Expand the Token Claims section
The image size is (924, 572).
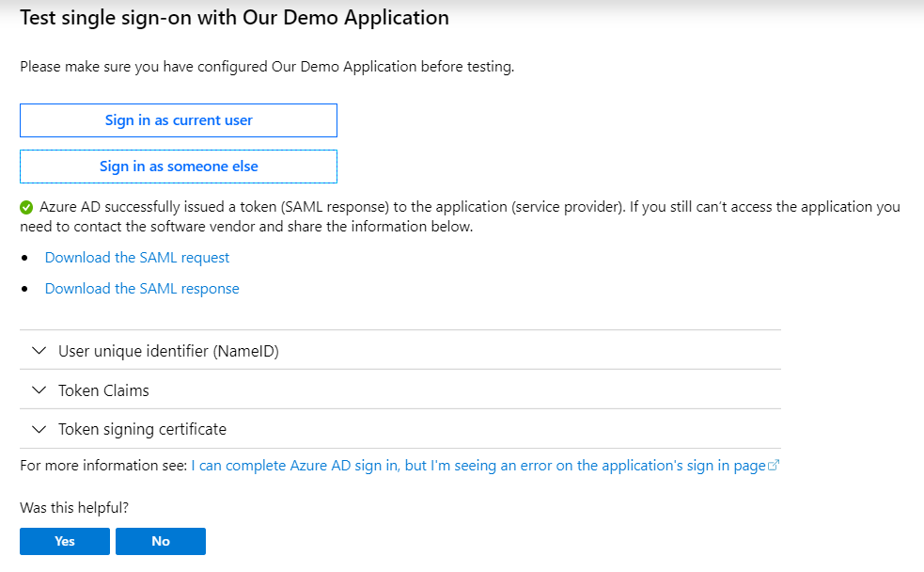coord(103,390)
